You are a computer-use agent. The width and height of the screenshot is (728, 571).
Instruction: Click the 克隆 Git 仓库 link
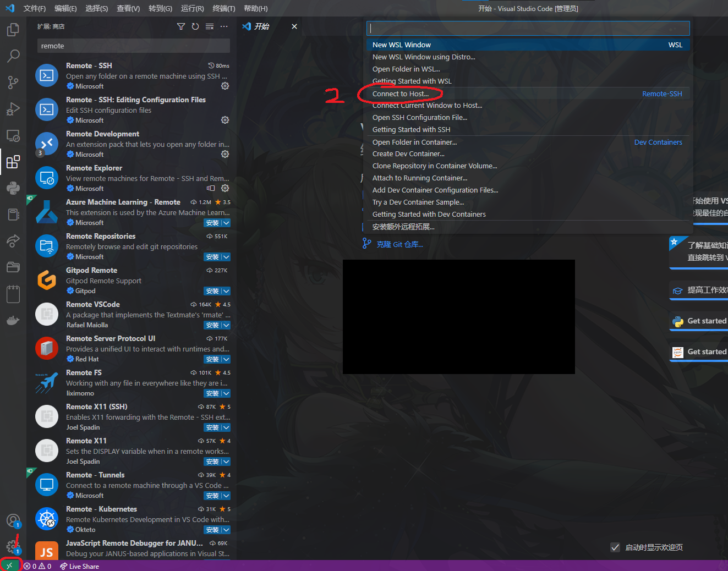pyautogui.click(x=399, y=244)
